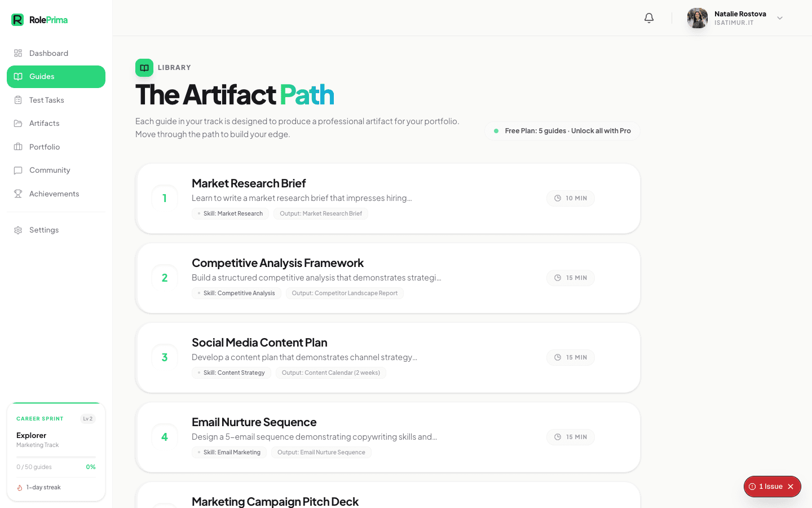The height and width of the screenshot is (508, 812).
Task: Go to the Artifacts page
Action: coord(44,124)
